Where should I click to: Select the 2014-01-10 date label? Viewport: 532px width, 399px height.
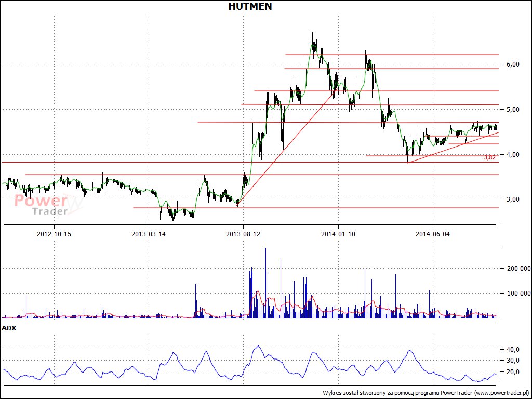pyautogui.click(x=338, y=234)
